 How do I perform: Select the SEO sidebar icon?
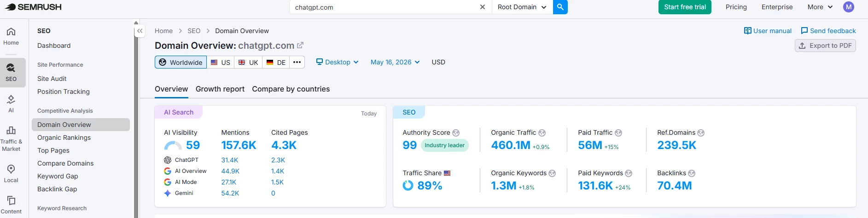11,73
